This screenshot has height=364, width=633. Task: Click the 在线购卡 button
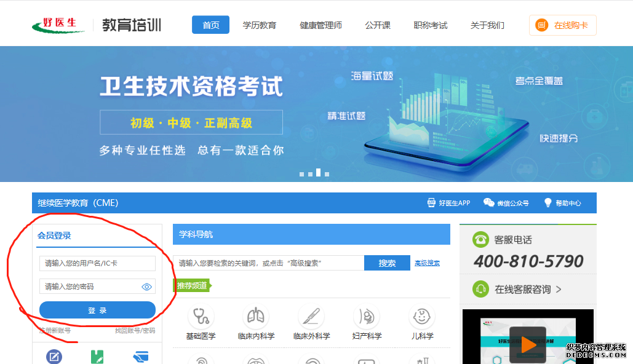(563, 25)
